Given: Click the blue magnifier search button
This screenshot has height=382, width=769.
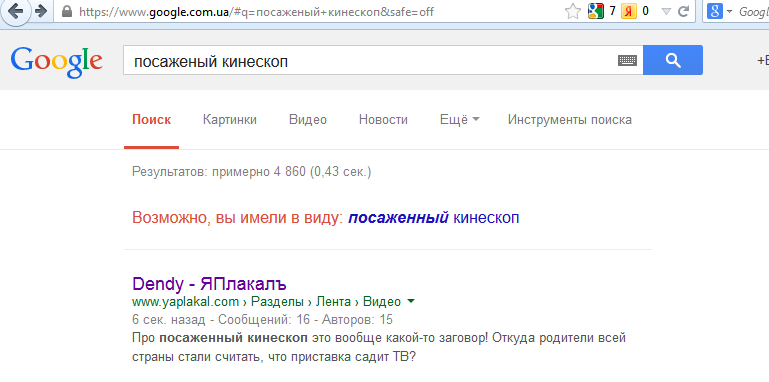Looking at the screenshot, I should click(x=673, y=60).
